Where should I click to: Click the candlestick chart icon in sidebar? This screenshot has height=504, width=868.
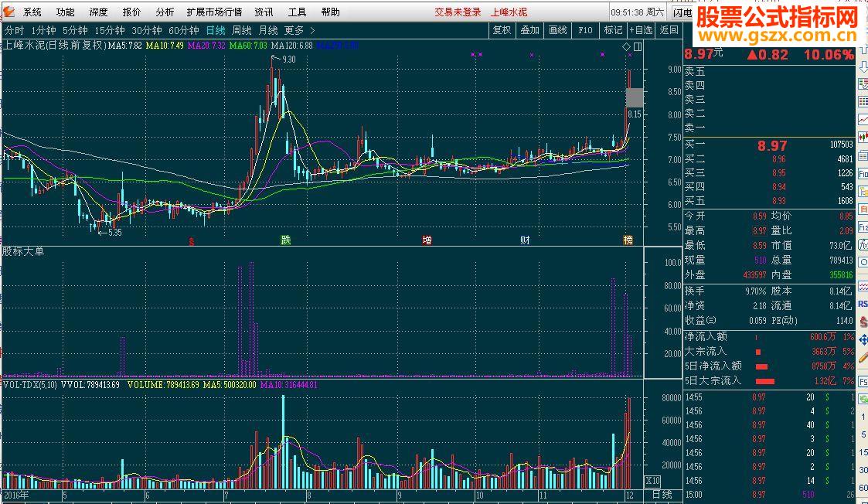pos(863,137)
